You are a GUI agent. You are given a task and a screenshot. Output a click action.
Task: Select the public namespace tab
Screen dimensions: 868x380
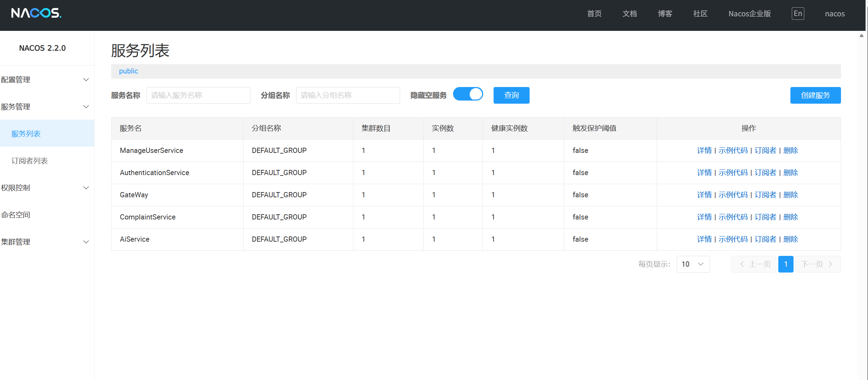129,71
